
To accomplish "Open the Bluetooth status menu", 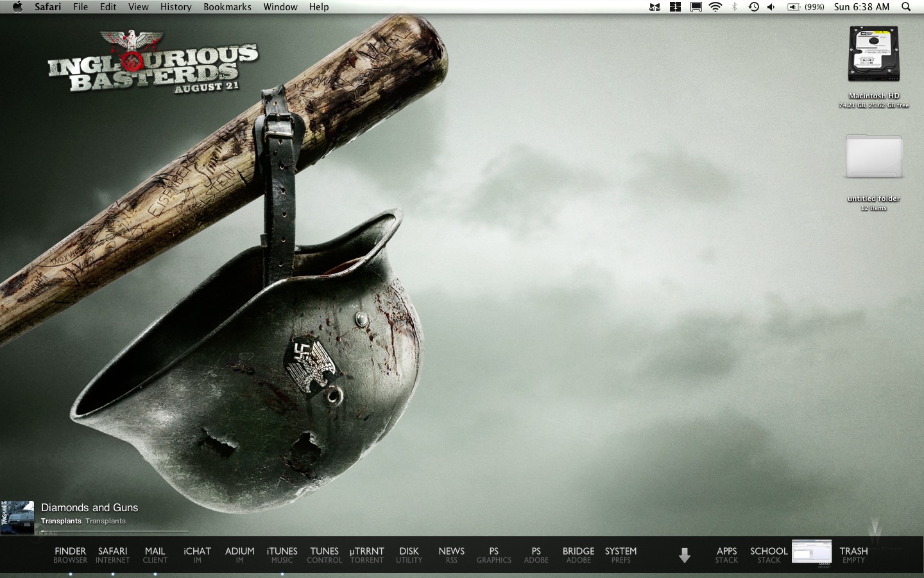I will pyautogui.click(x=735, y=7).
